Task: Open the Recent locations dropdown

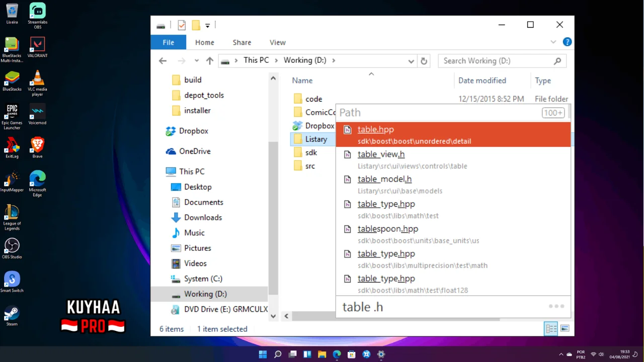Action: click(x=196, y=61)
